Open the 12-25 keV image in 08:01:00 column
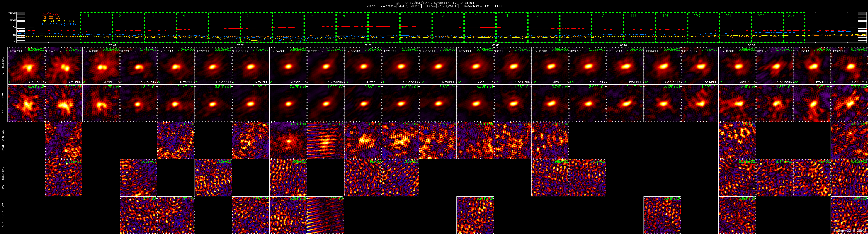 click(550, 140)
